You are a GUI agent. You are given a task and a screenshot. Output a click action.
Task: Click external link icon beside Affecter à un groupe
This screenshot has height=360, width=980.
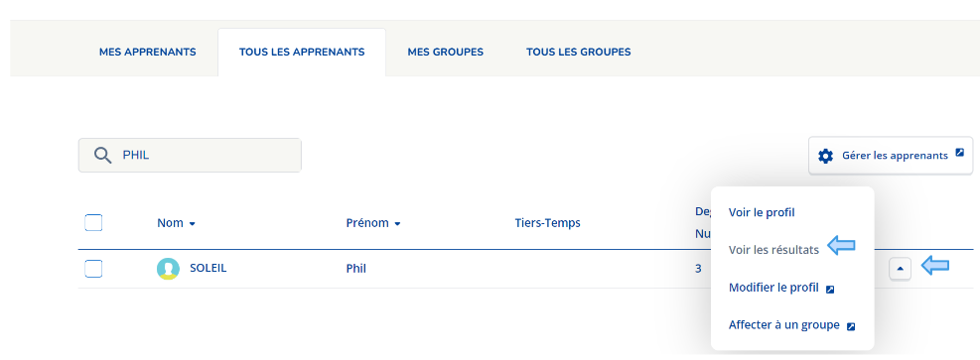pos(851,326)
